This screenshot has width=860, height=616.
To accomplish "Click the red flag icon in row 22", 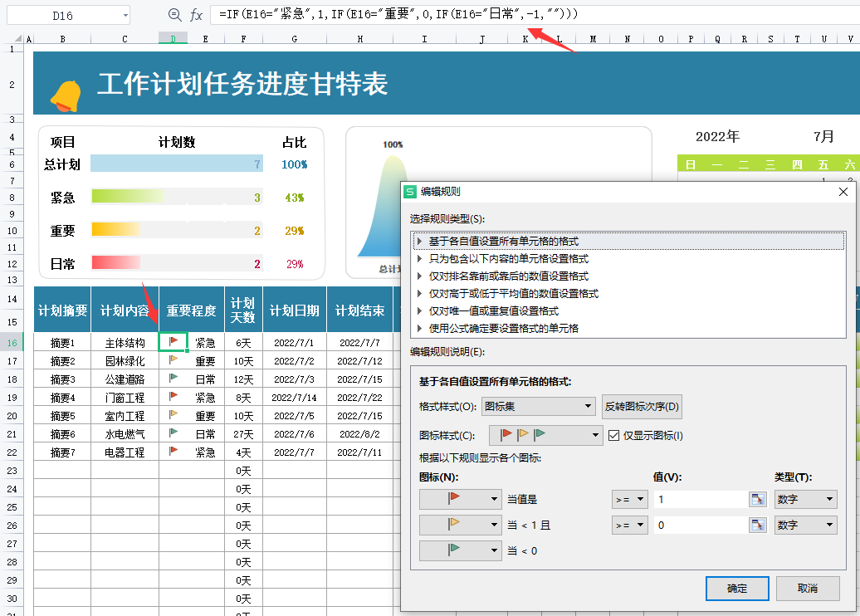I will (x=173, y=451).
